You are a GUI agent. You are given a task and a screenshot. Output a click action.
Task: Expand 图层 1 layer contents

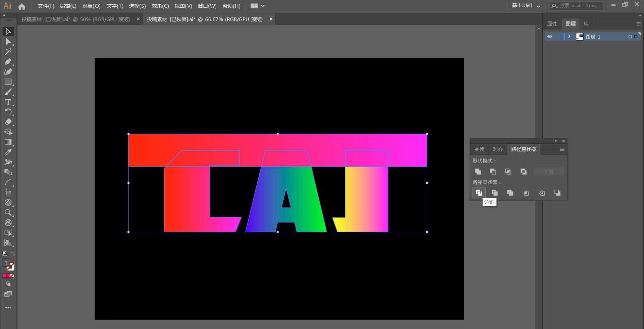tap(569, 37)
